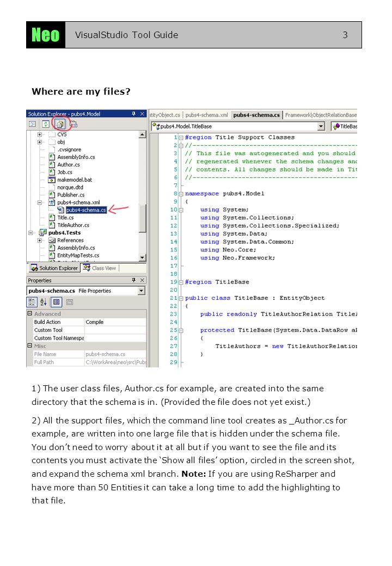Select pubs4-schema.cs in the solution tree
The width and height of the screenshot is (392, 566).
[x=86, y=210]
